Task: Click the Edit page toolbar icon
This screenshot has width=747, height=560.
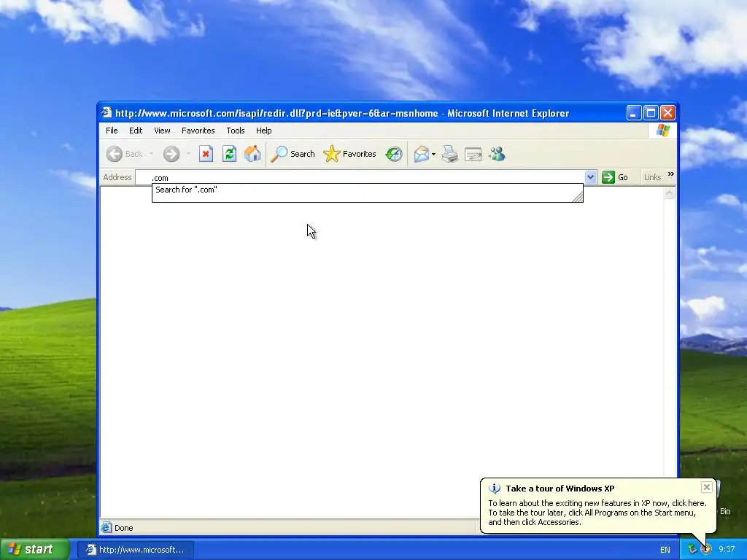Action: pyautogui.click(x=473, y=154)
